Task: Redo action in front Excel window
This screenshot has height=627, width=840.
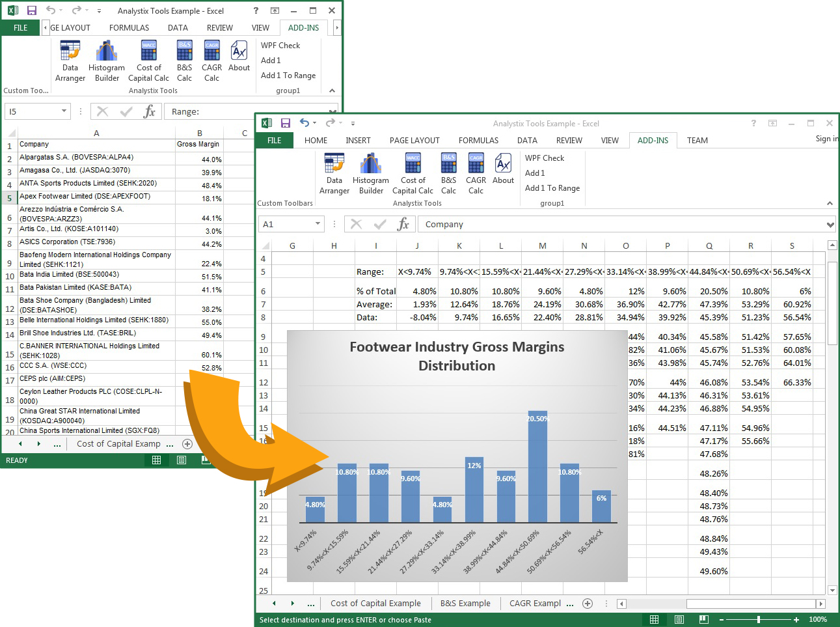Action: pyautogui.click(x=331, y=123)
